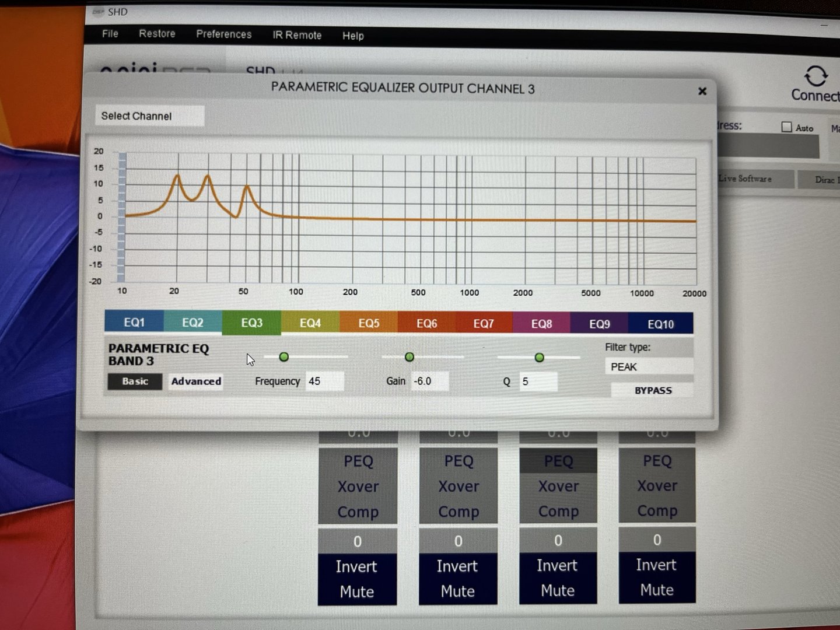The image size is (840, 630).
Task: Open the Select Channel dropdown
Action: tap(149, 116)
